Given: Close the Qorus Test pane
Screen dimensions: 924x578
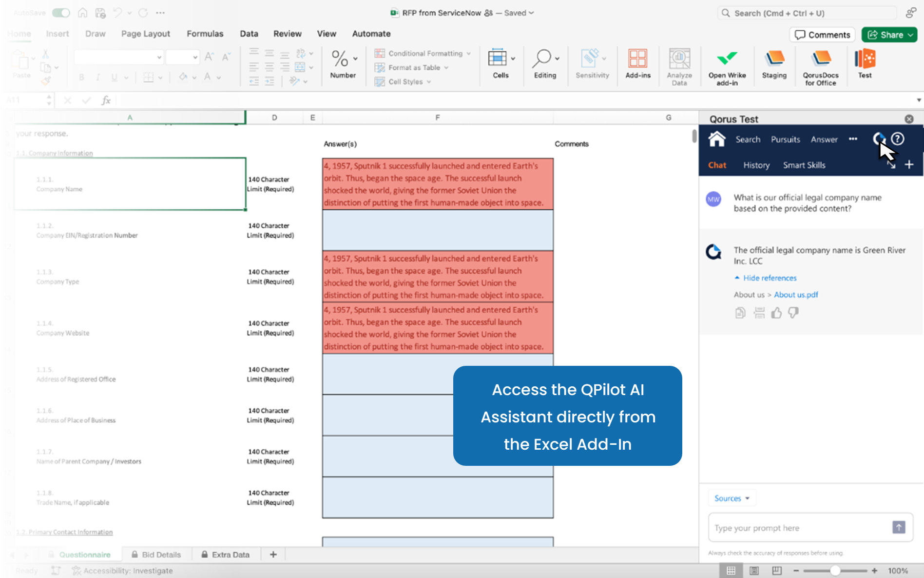Looking at the screenshot, I should (909, 119).
